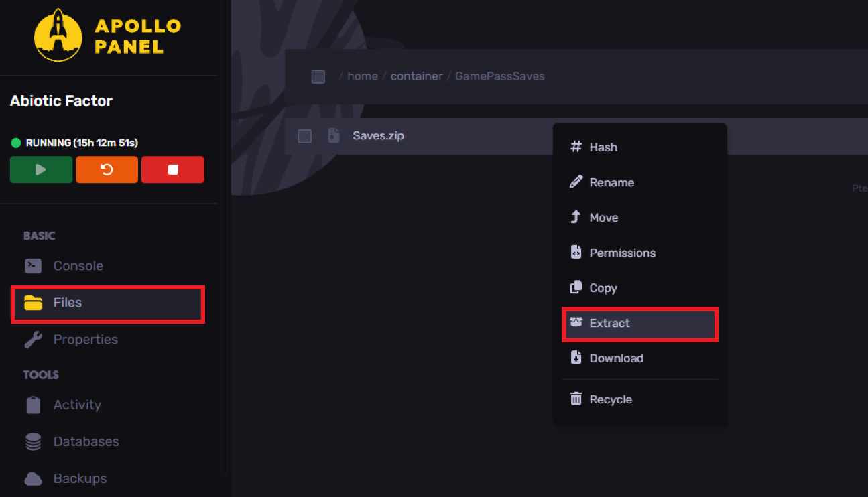Click the Apollo Panel rocket logo
868x497 pixels.
pos(58,35)
